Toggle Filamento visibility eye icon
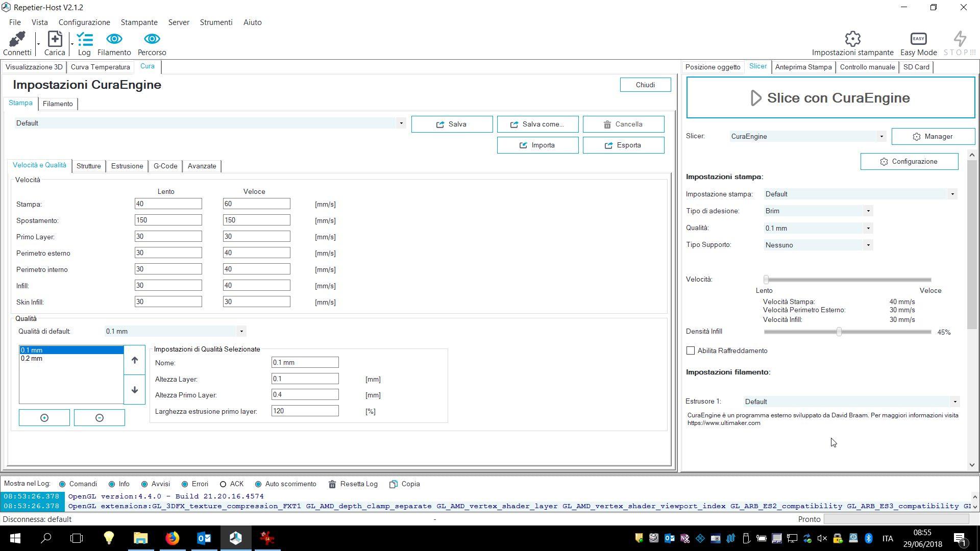The image size is (980, 551). coord(114,39)
